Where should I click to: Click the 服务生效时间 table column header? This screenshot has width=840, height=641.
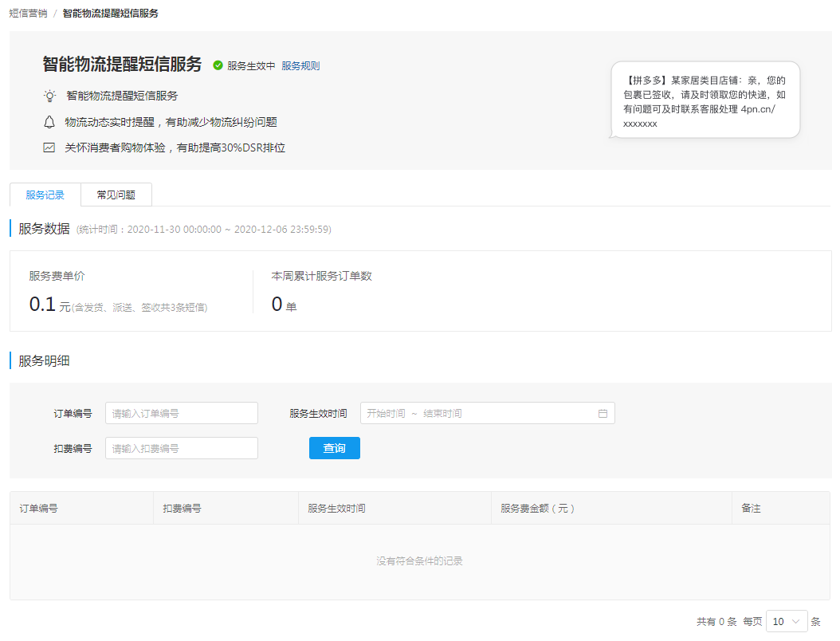click(336, 508)
